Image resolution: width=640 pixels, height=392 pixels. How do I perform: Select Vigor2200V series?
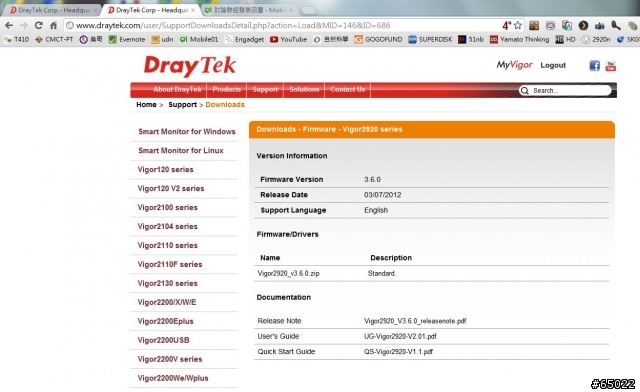point(170,359)
